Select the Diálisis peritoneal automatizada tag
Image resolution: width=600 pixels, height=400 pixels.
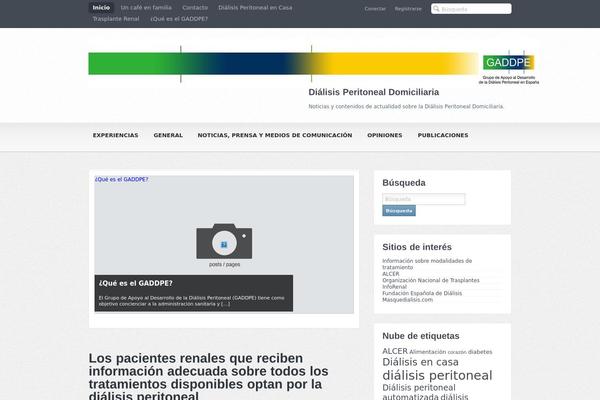coord(419,392)
